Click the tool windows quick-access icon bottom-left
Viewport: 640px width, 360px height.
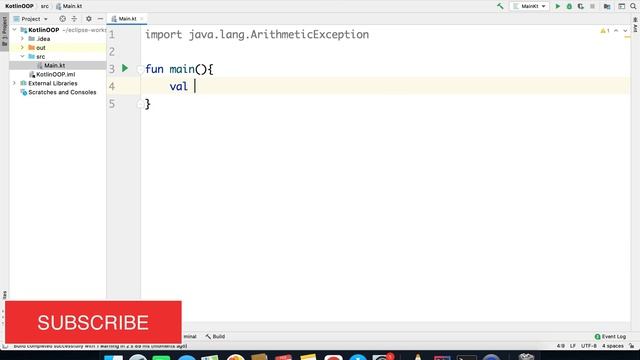(5, 346)
